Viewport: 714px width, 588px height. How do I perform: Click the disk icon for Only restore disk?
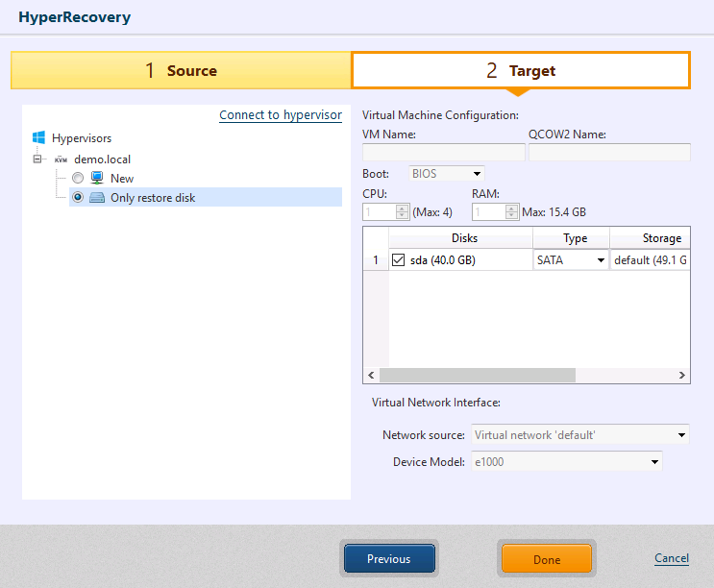pyautogui.click(x=97, y=197)
